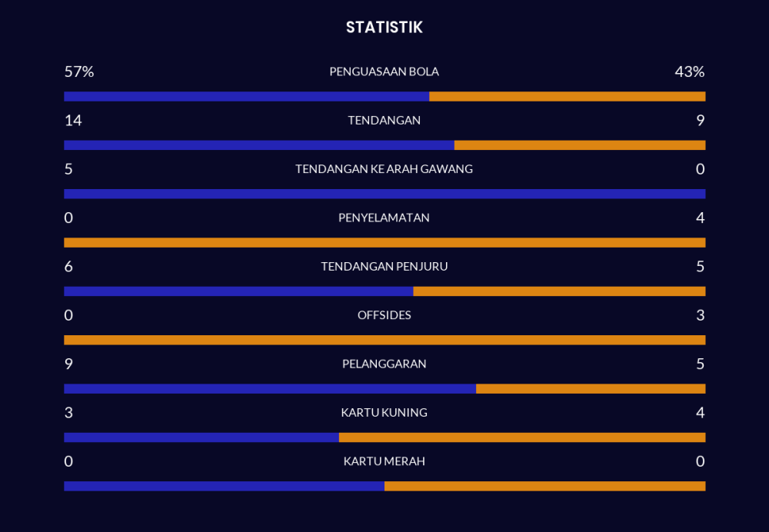
Task: Select the Pelanggaran label
Action: point(384,364)
